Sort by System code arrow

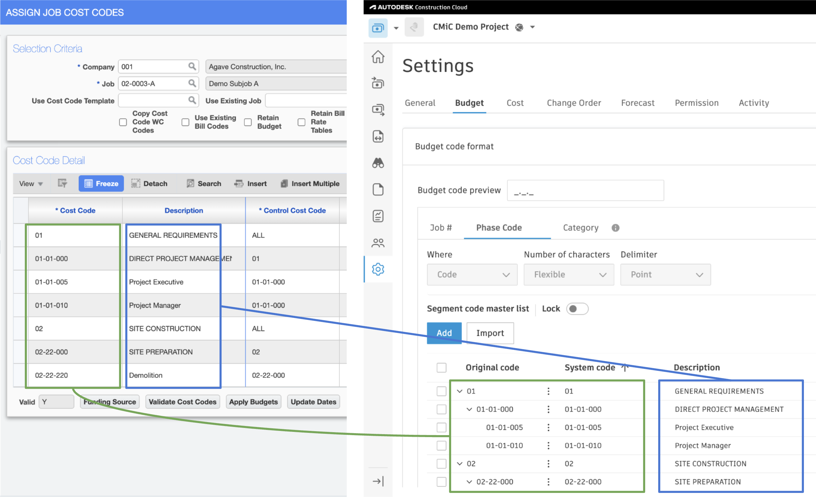[x=625, y=367]
